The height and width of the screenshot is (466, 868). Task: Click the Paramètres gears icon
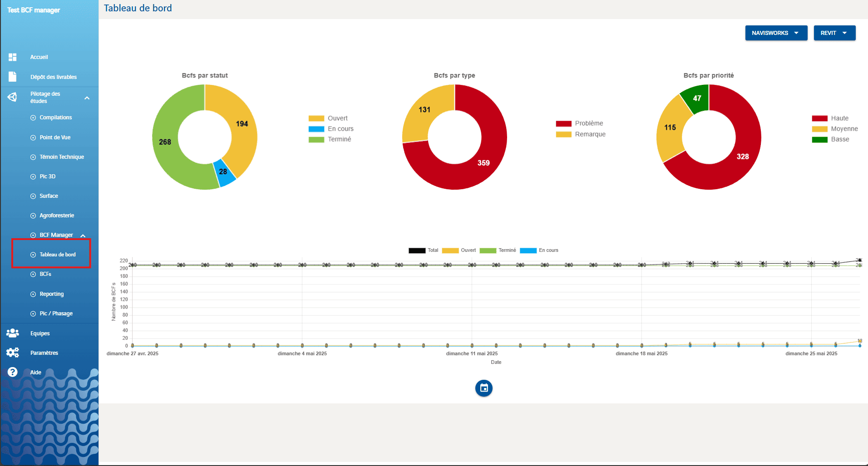pyautogui.click(x=13, y=353)
